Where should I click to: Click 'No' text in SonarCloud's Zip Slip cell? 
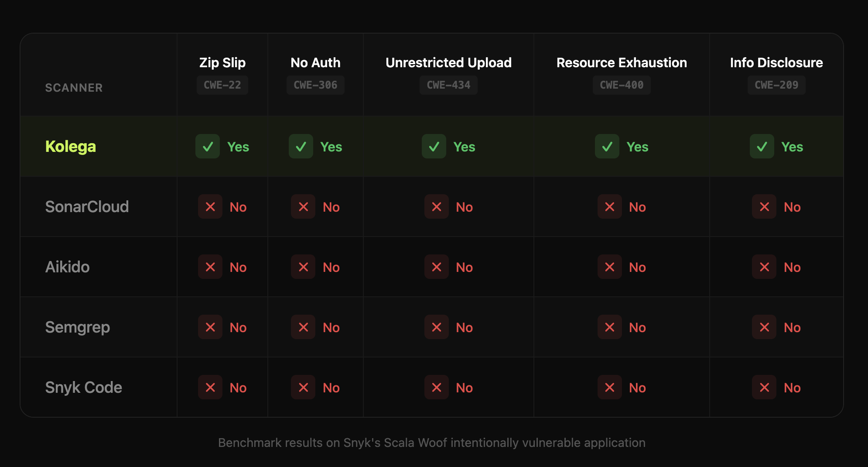coord(238,207)
